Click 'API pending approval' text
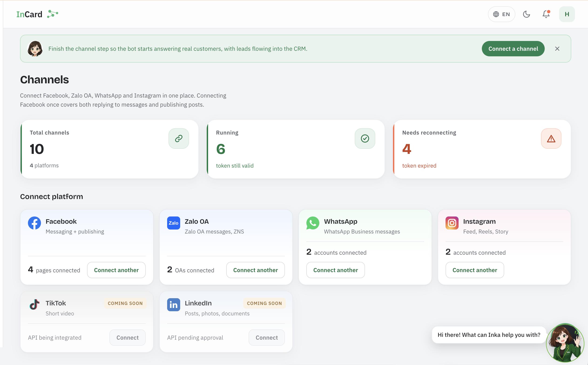The width and height of the screenshot is (588, 365). pos(195,338)
